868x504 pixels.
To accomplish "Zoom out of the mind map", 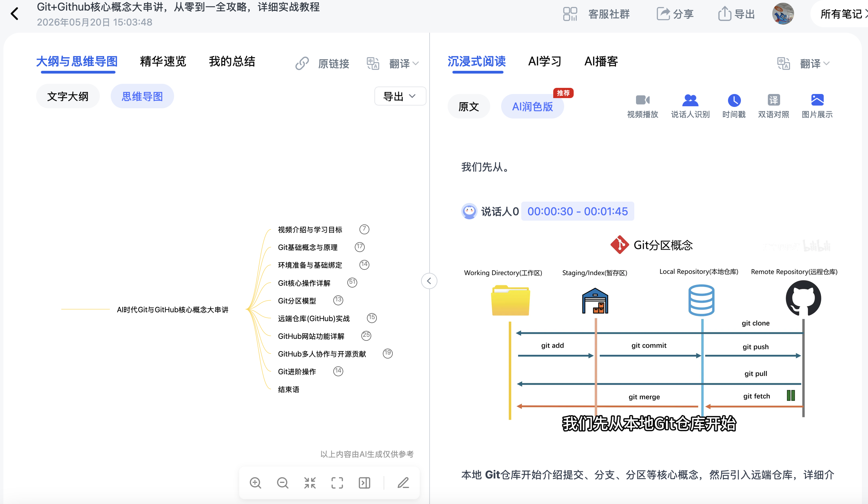I will [x=282, y=483].
